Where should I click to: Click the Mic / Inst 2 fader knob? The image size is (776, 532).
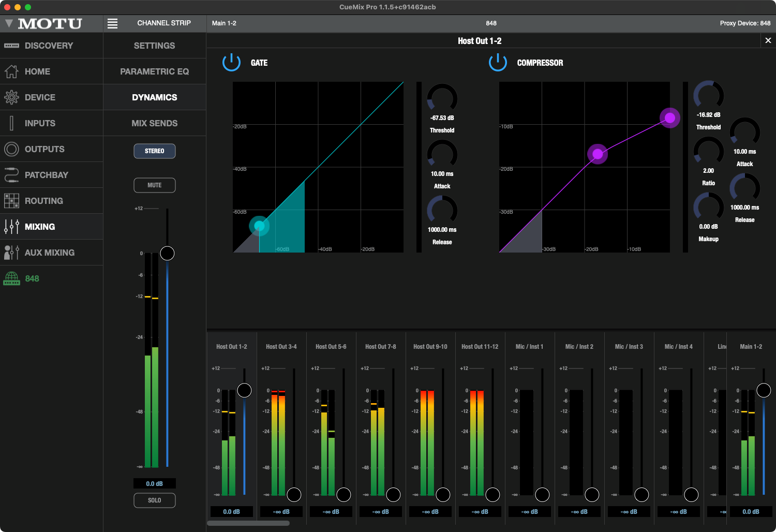pyautogui.click(x=592, y=495)
